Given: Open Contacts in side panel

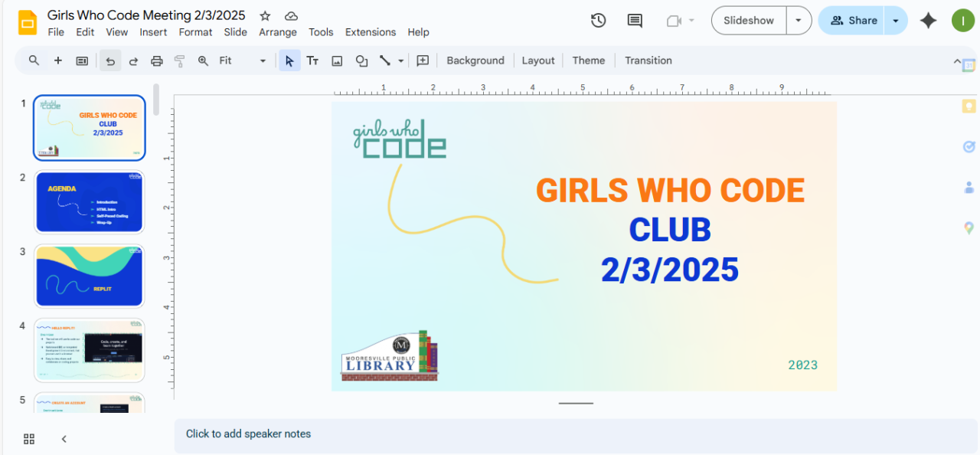Looking at the screenshot, I should point(969,187).
